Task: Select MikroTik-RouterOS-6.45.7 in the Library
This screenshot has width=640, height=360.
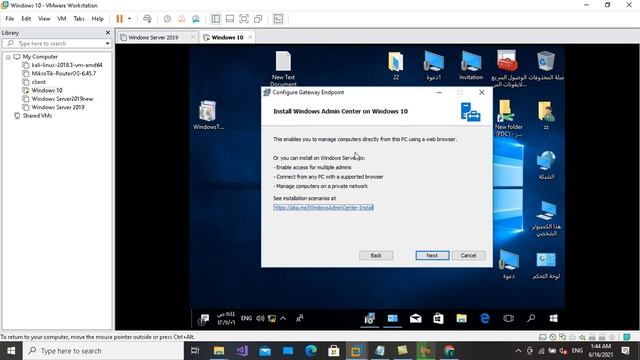Action: (64, 73)
